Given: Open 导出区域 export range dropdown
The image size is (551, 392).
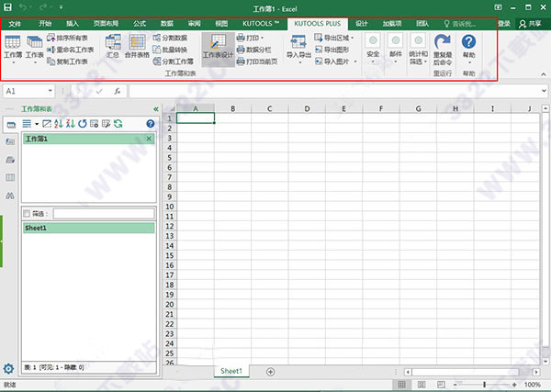Looking at the screenshot, I should point(334,38).
